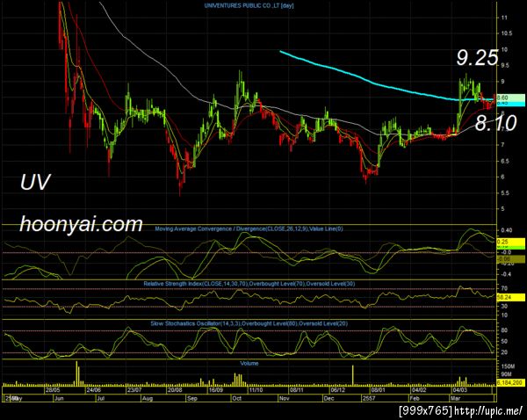Select the 9.5 price axis label

(x=505, y=66)
